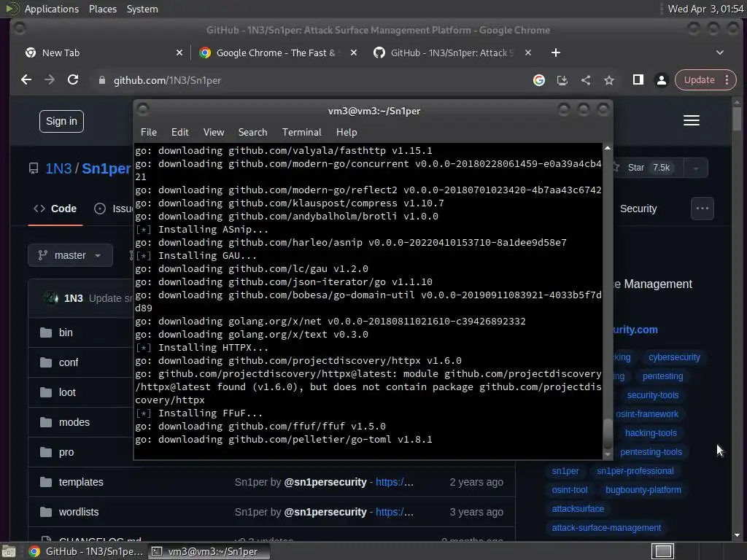Click the install page icon in address bar
This screenshot has height=560, width=747.
tap(562, 80)
